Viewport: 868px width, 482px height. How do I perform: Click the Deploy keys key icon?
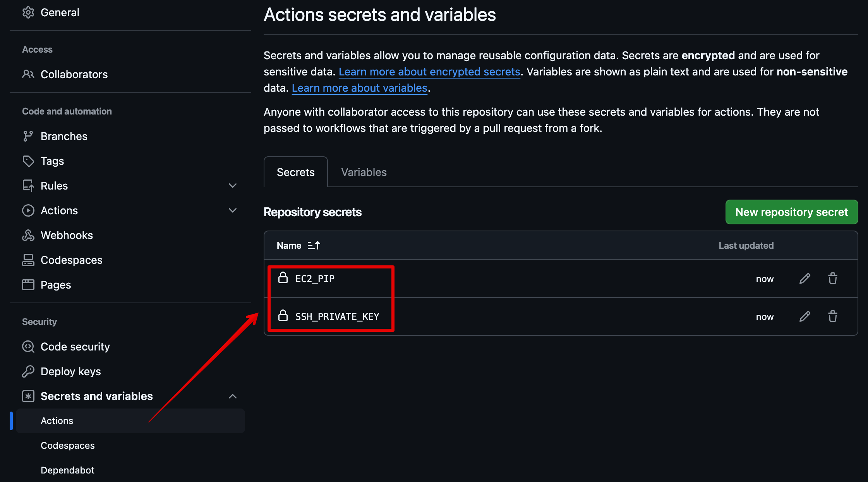pos(28,371)
